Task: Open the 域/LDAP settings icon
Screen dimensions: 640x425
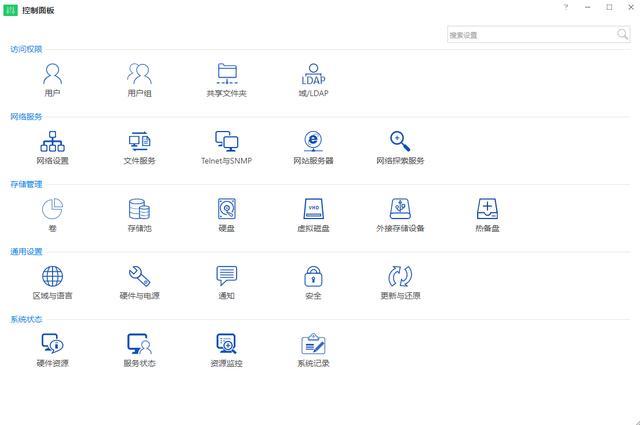Action: click(x=313, y=75)
